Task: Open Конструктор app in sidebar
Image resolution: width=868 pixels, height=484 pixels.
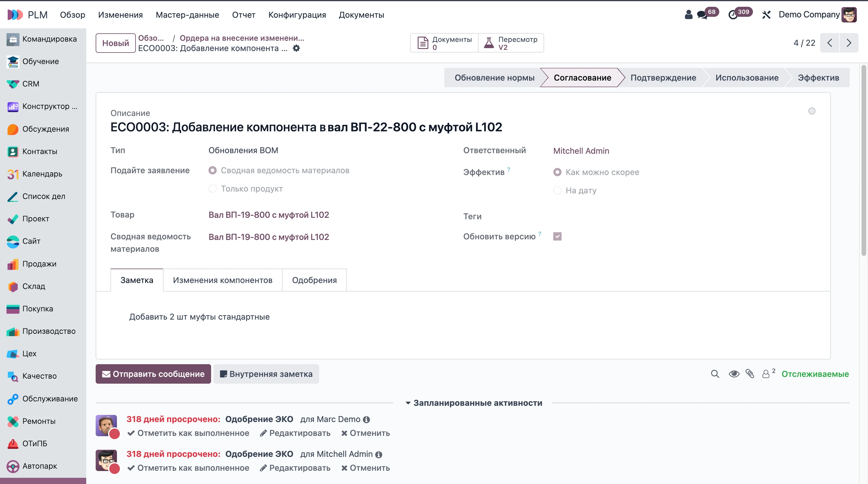Action: (43, 107)
